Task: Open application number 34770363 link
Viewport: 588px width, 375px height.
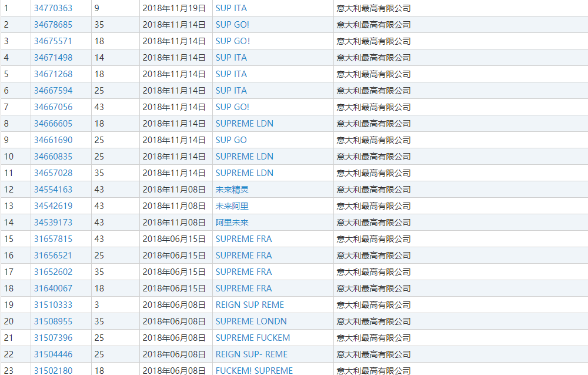Action: pyautogui.click(x=53, y=8)
